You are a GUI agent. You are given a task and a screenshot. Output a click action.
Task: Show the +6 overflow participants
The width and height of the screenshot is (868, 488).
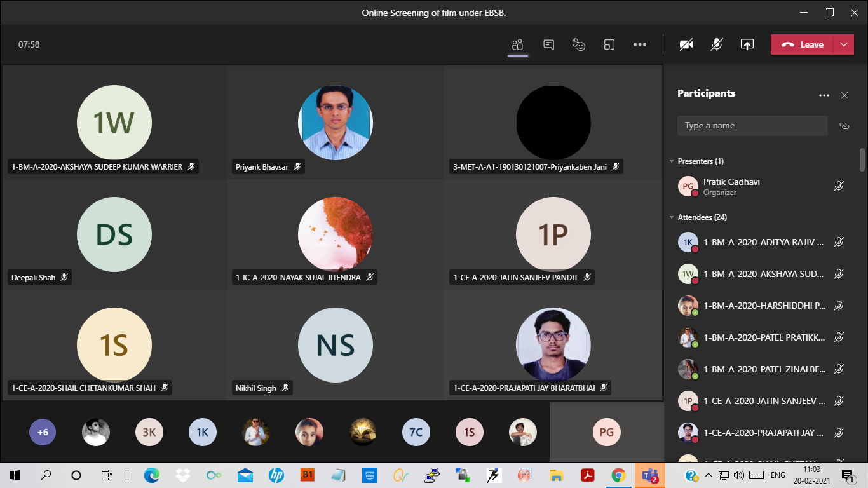point(43,432)
